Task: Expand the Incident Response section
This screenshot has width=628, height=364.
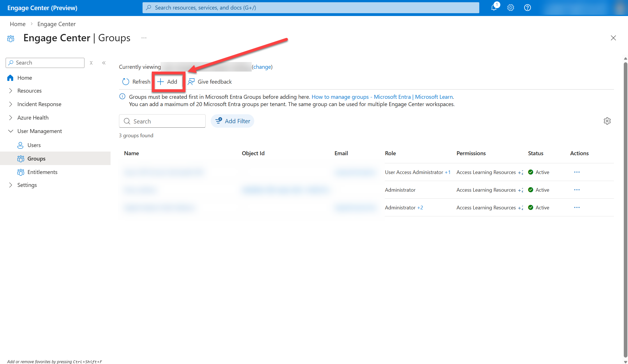Action: pyautogui.click(x=11, y=104)
